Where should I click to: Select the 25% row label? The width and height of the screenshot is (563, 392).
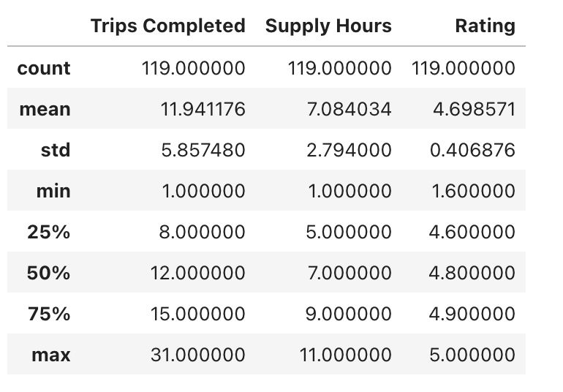tap(49, 232)
